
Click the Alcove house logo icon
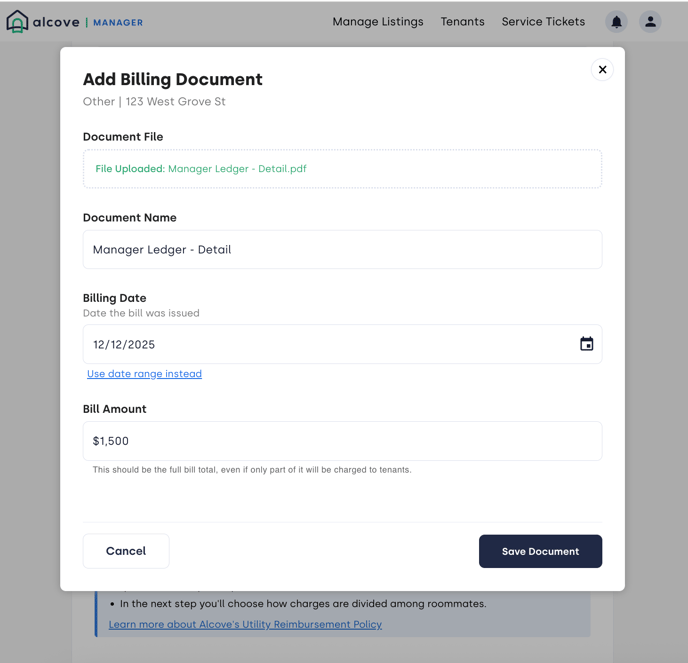(17, 22)
